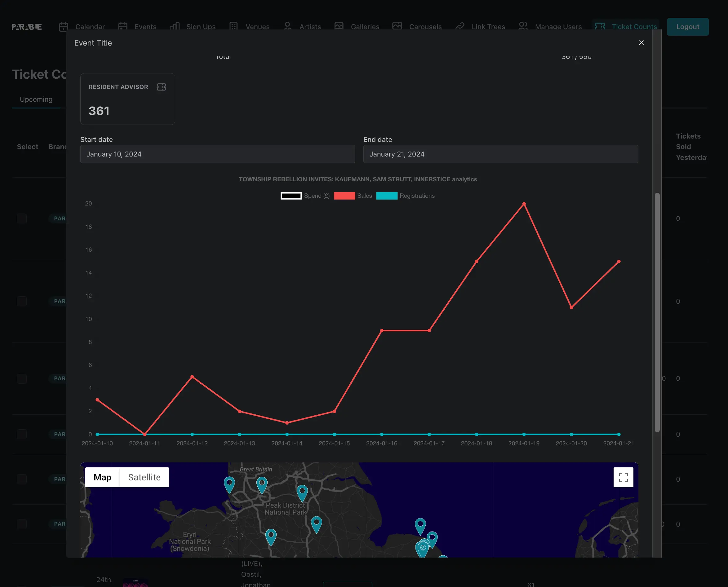Click the Link Trees menu item
This screenshot has width=728, height=587.
coord(488,26)
